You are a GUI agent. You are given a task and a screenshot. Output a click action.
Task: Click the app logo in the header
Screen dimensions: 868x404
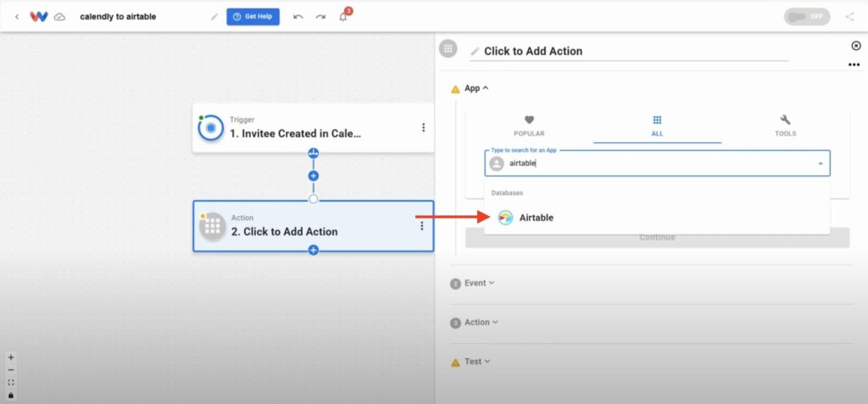[39, 17]
